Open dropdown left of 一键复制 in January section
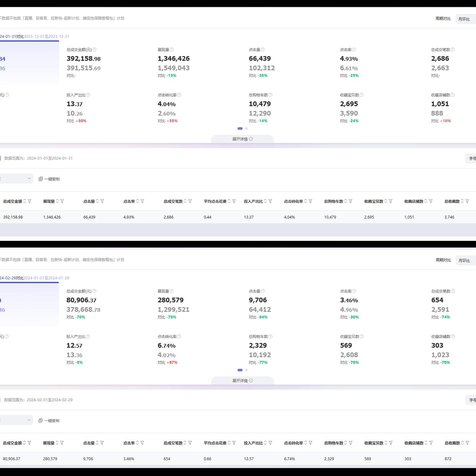 (17, 179)
